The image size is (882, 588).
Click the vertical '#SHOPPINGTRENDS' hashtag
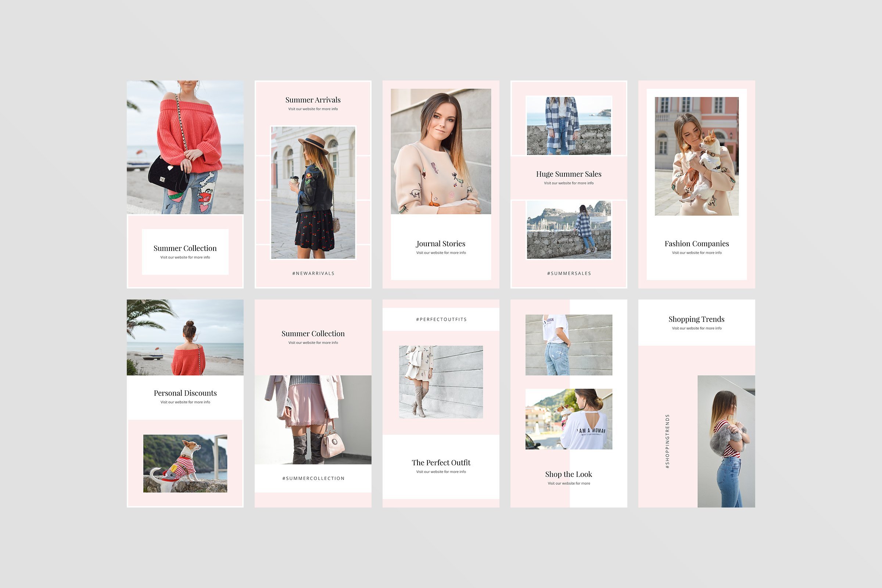(667, 441)
